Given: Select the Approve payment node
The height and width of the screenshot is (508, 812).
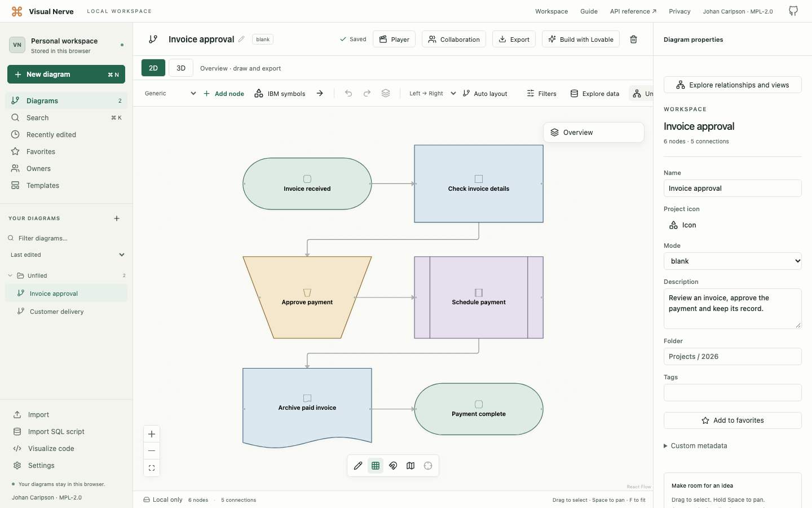Looking at the screenshot, I should pos(307,297).
